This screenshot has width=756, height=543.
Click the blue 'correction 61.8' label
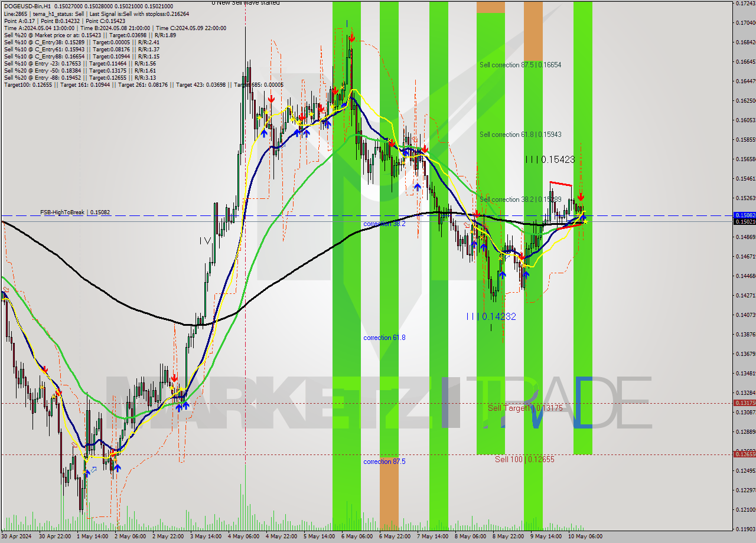(x=384, y=338)
